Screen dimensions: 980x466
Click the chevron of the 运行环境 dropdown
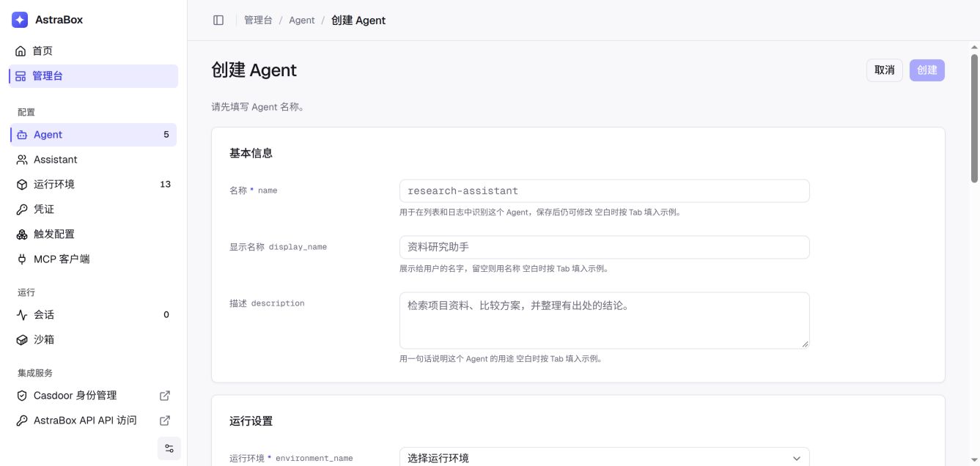click(797, 459)
